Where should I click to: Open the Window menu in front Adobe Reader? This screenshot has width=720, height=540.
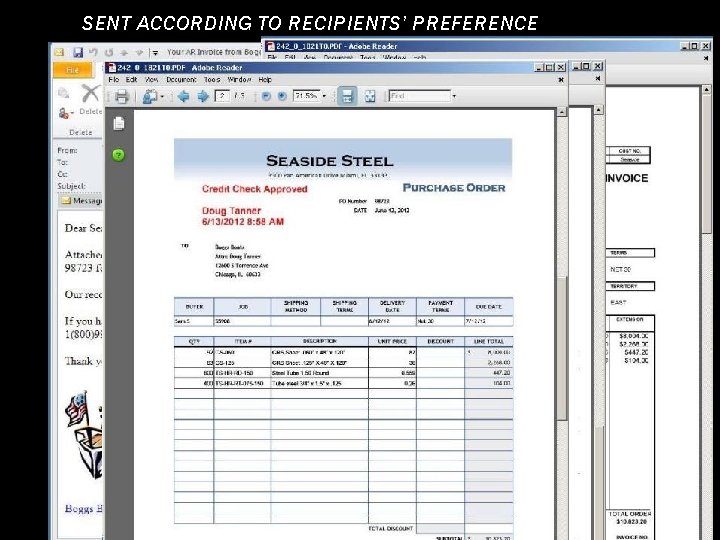point(239,79)
